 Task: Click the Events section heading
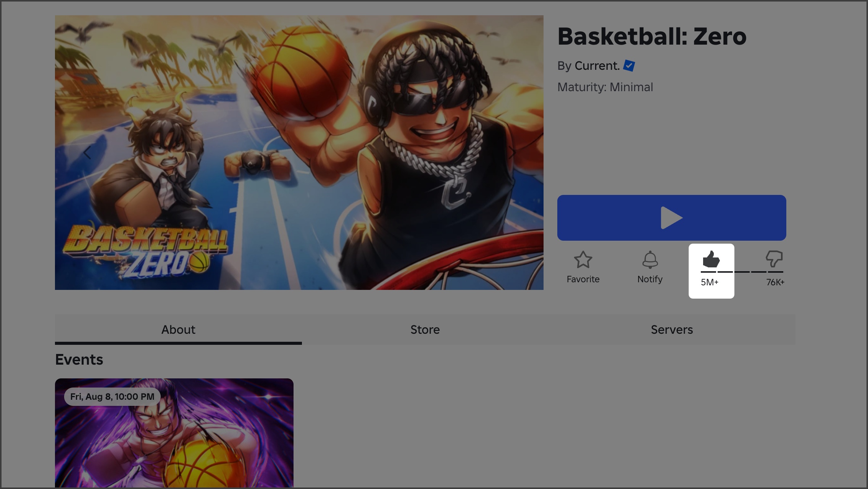click(x=79, y=359)
